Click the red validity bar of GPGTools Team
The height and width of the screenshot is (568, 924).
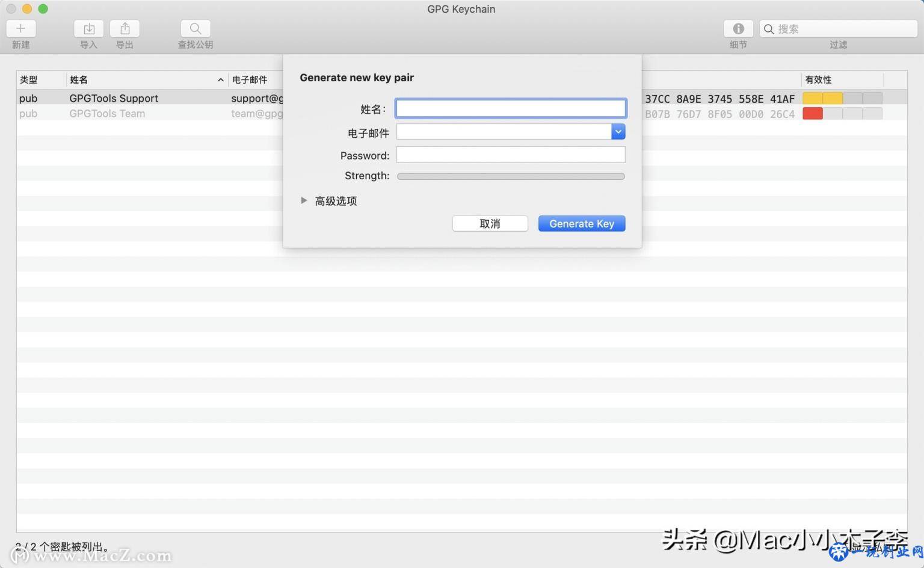[813, 113]
